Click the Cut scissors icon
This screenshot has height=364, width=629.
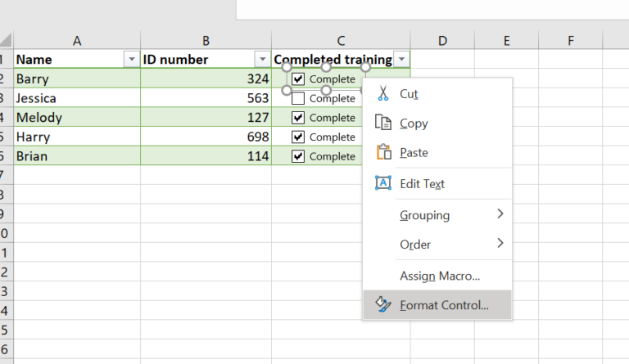pos(382,93)
